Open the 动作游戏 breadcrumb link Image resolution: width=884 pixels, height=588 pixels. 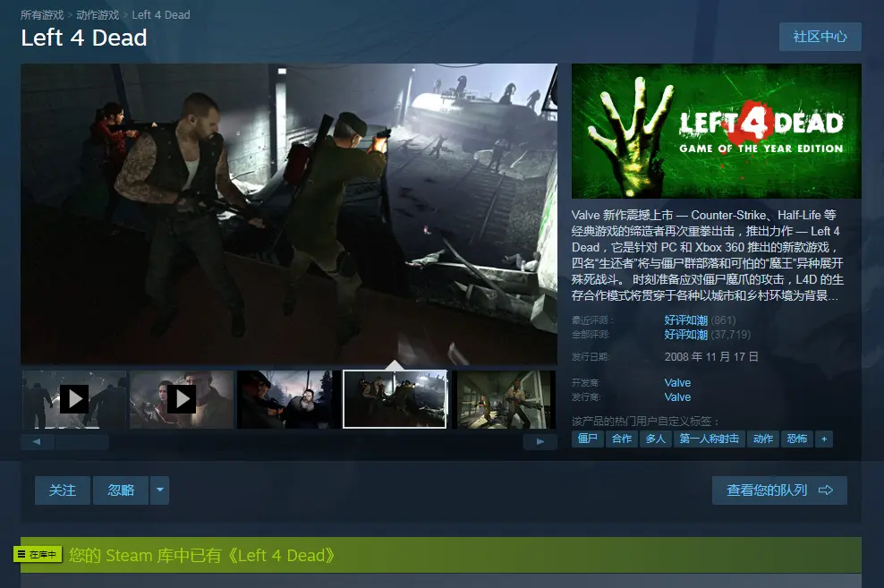tap(98, 14)
